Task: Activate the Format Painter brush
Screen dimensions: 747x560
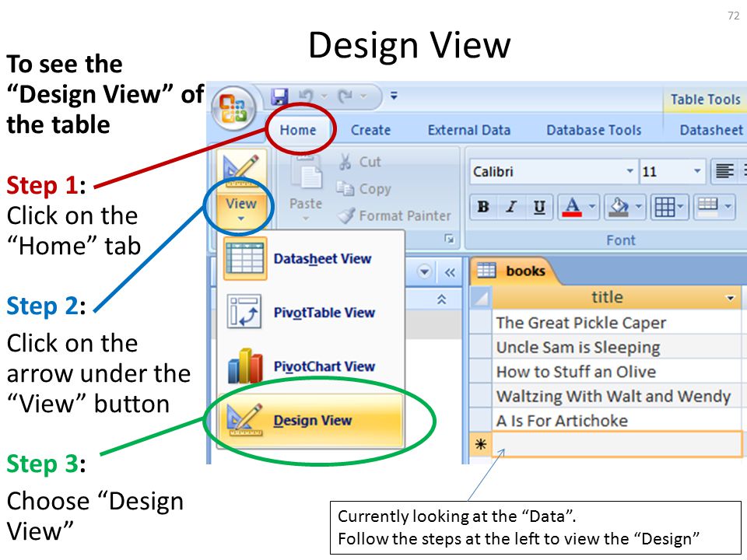Action: coord(394,215)
